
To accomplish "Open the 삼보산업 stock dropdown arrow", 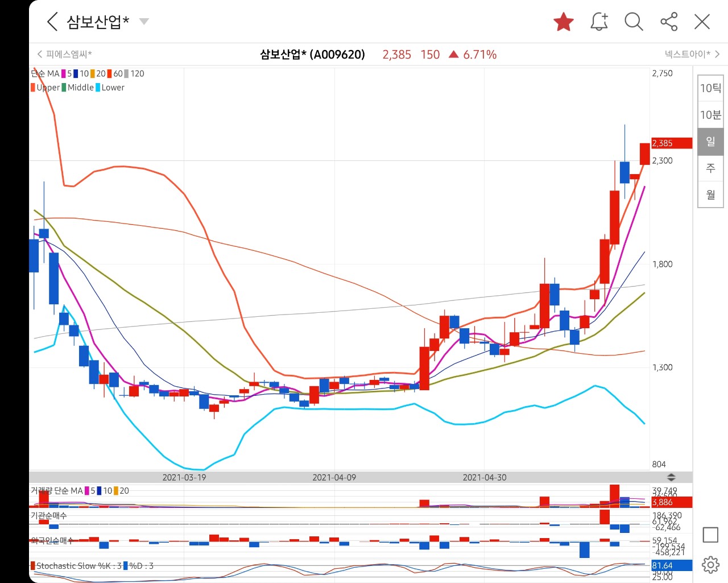I will click(144, 22).
